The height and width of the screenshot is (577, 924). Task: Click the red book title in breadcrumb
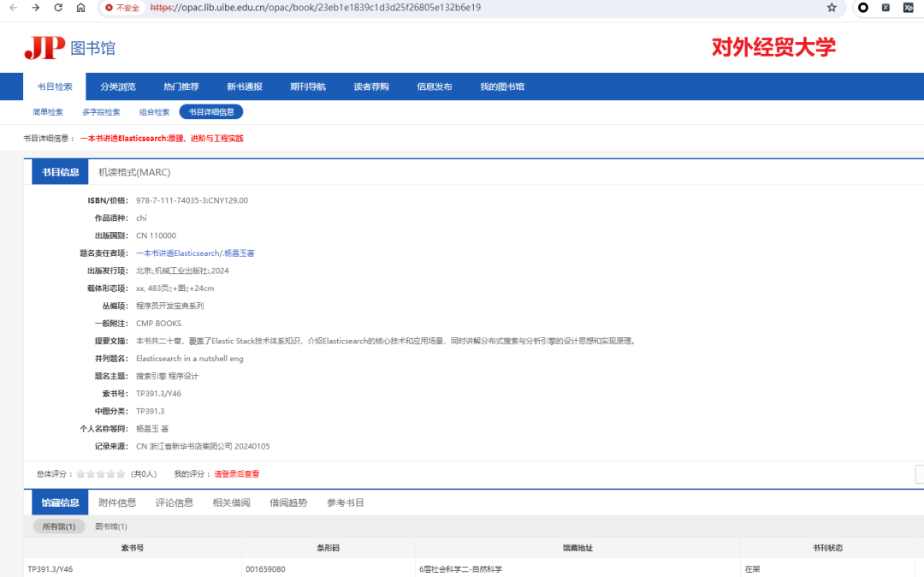pyautogui.click(x=162, y=139)
